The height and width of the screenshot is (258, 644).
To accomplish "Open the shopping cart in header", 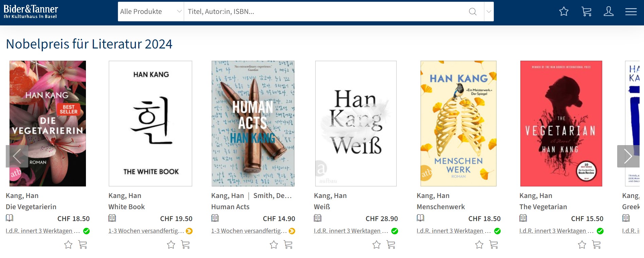I will 586,12.
